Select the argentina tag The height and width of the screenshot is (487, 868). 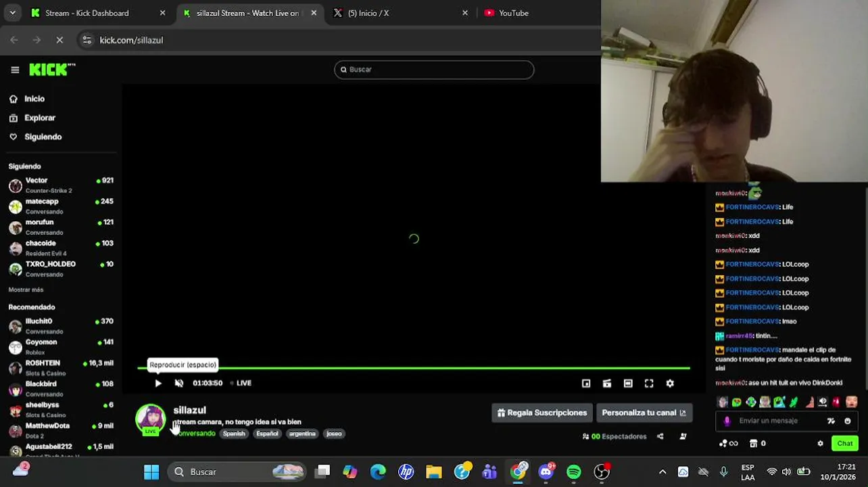click(x=302, y=434)
